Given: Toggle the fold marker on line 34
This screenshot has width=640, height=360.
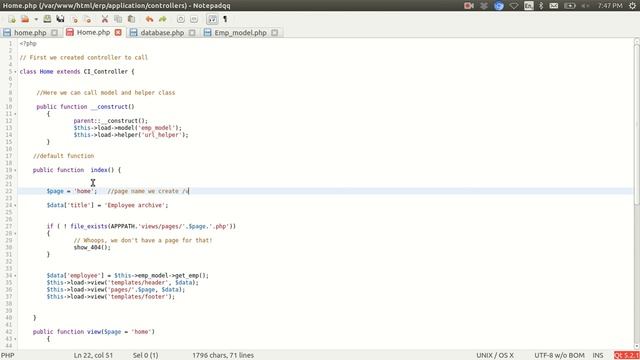Looking at the screenshot, I should click(x=16, y=276).
